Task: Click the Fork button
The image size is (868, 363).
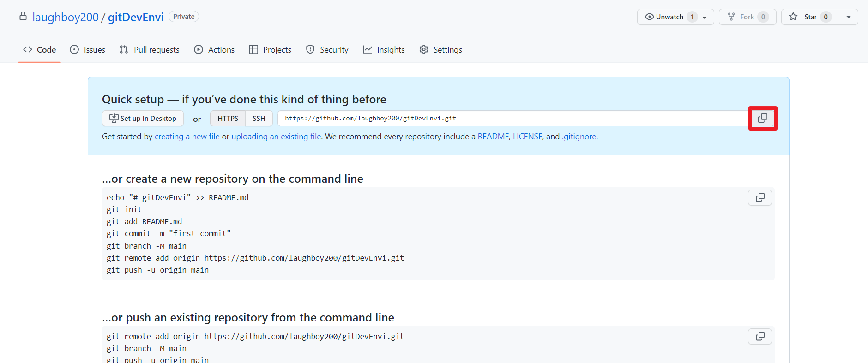Action: tap(747, 17)
